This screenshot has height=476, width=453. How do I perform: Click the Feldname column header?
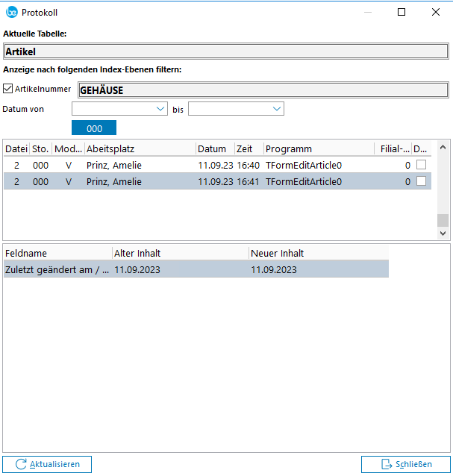click(56, 253)
